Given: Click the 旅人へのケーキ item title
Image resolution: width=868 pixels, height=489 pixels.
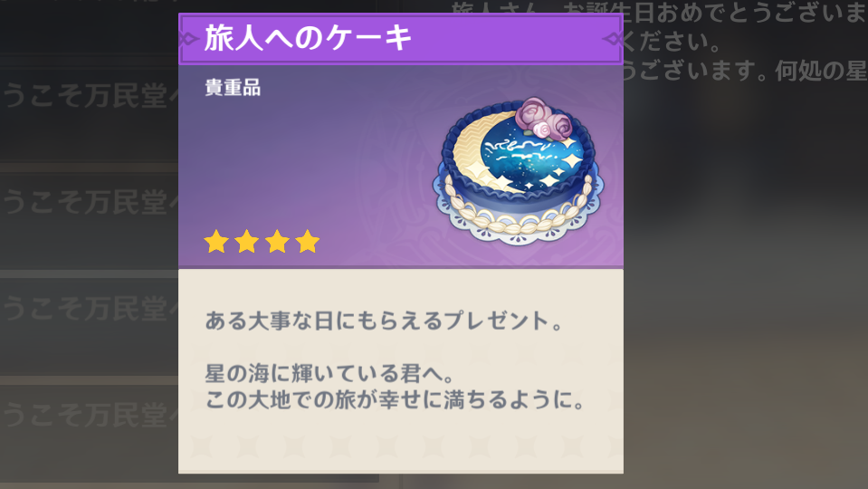Looking at the screenshot, I should coord(309,38).
